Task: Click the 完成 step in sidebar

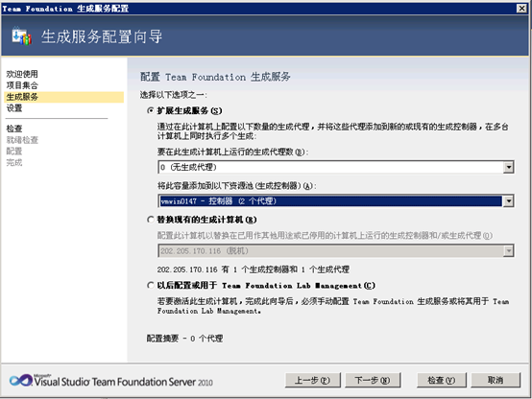Action: tap(13, 163)
